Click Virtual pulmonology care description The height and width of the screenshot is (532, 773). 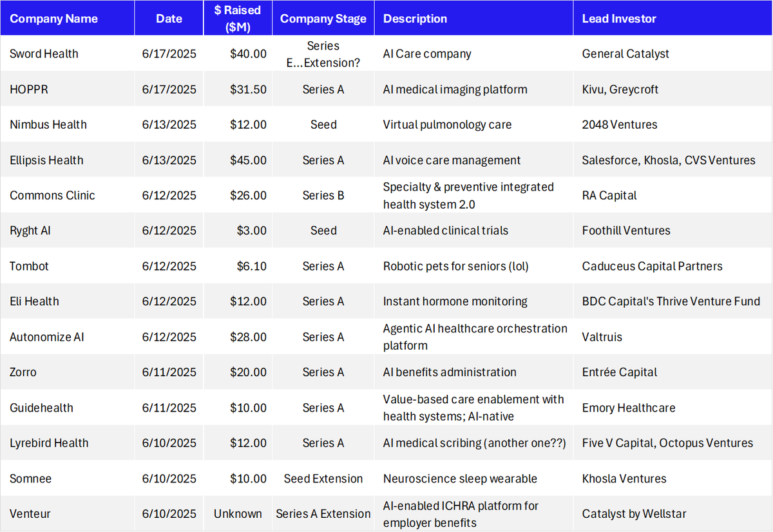tap(474, 124)
